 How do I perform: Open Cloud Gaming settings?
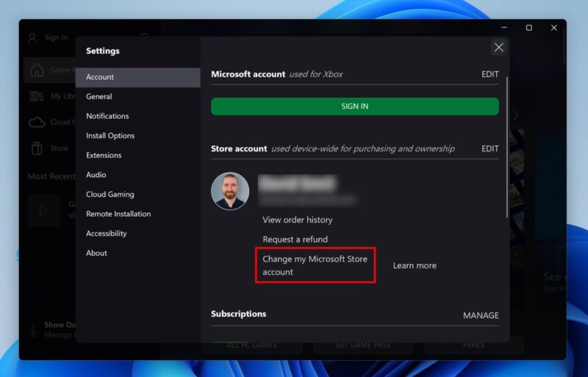coord(137,194)
